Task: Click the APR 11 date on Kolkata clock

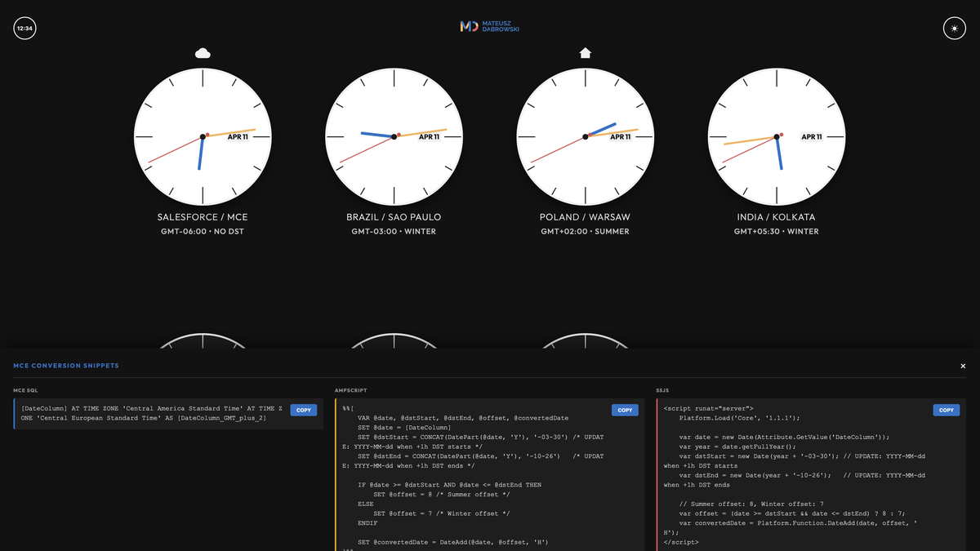Action: click(811, 137)
